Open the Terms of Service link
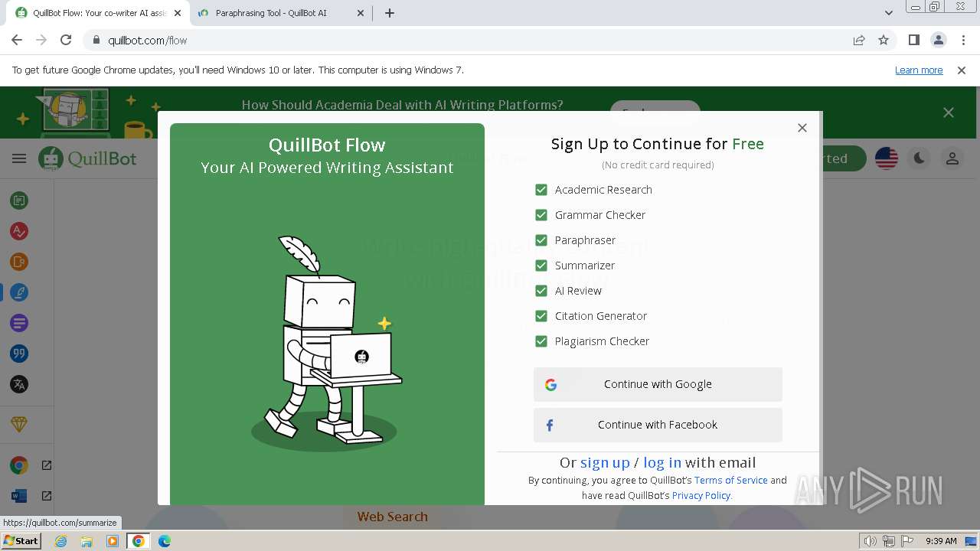This screenshot has height=551, width=980. (x=730, y=480)
